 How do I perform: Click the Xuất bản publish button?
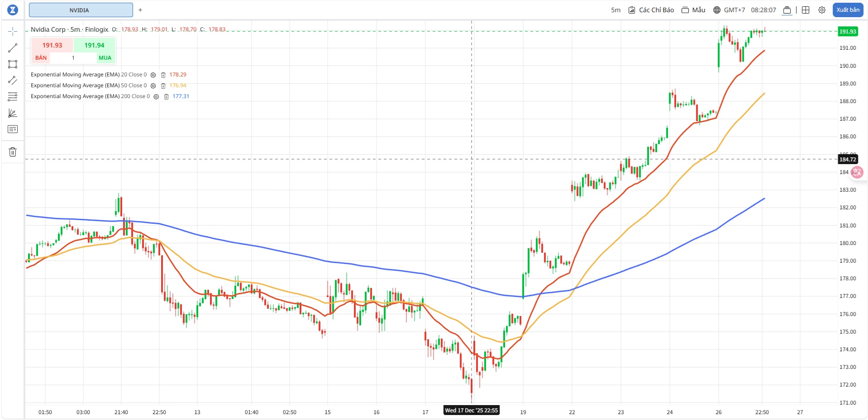coord(847,10)
